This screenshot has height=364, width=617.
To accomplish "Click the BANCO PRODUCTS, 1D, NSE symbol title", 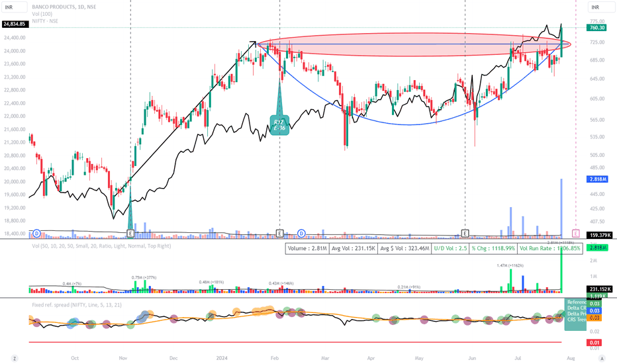I will point(64,7).
